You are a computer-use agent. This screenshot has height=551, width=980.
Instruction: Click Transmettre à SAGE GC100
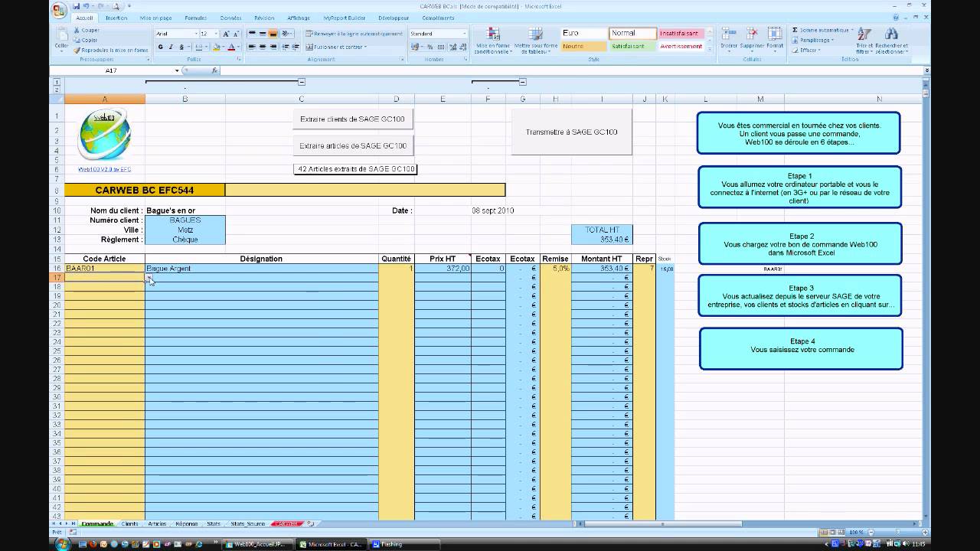[x=571, y=132]
